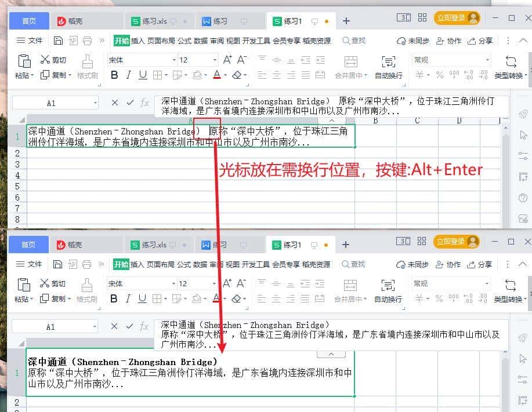Toggle bold formatting with the B icon
Image resolution: width=532 pixels, height=412 pixels.
(114, 74)
